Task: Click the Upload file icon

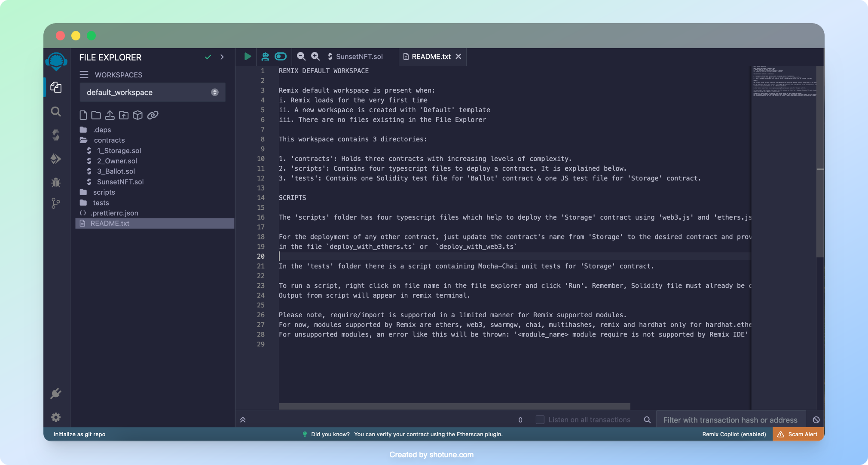Action: [110, 115]
